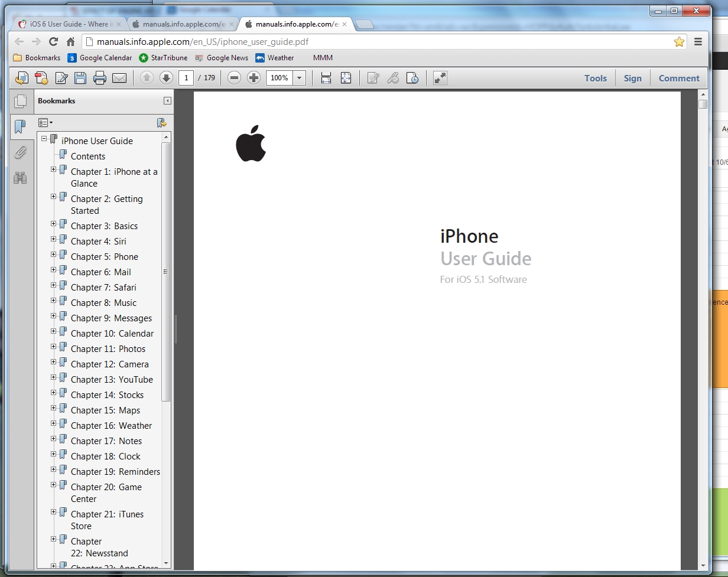Image resolution: width=728 pixels, height=577 pixels.
Task: Bookmark this page with the star
Action: 679,41
